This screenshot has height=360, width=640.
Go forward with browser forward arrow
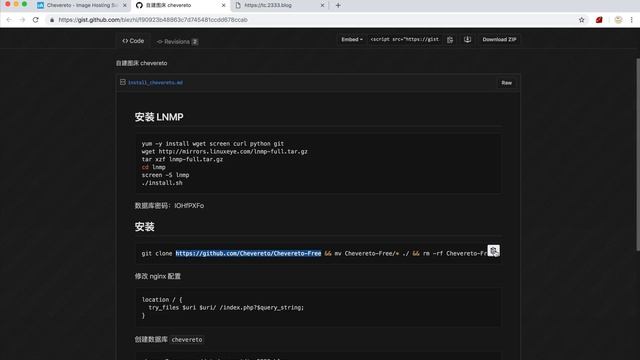(22, 20)
